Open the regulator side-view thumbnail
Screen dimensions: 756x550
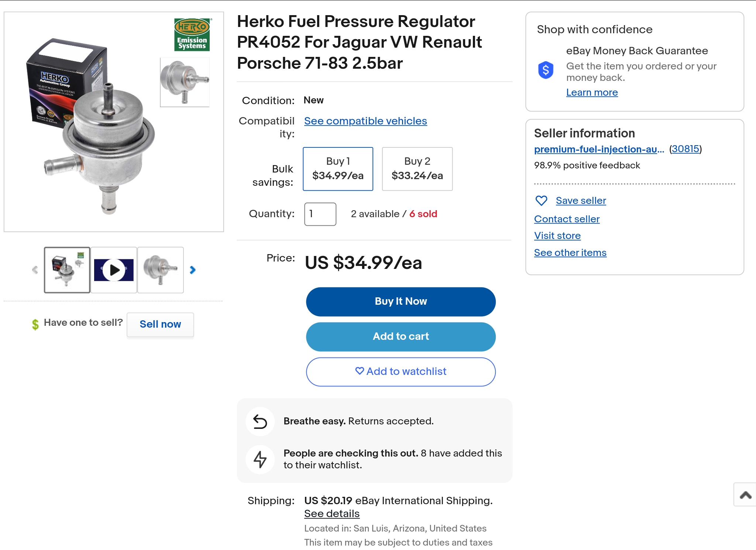tap(161, 270)
